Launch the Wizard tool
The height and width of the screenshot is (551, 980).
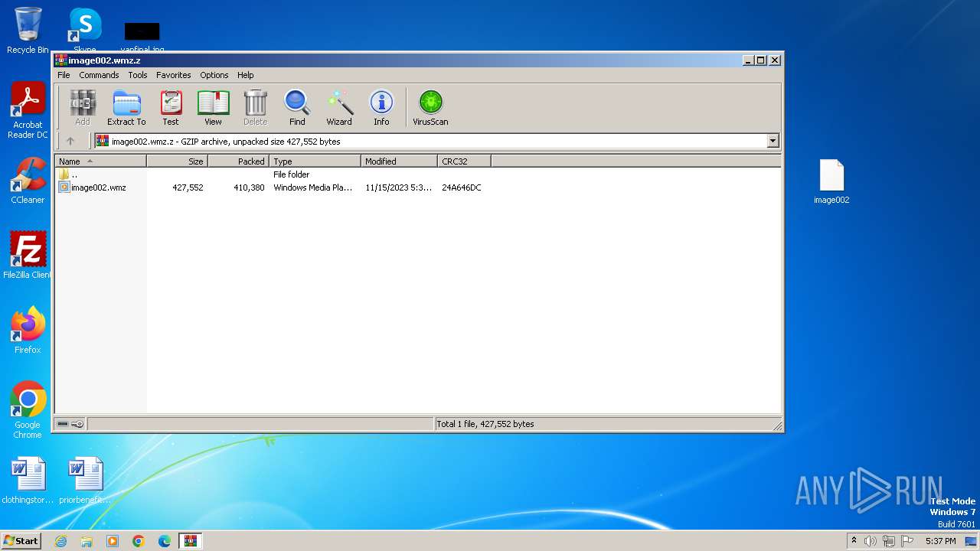[339, 107]
